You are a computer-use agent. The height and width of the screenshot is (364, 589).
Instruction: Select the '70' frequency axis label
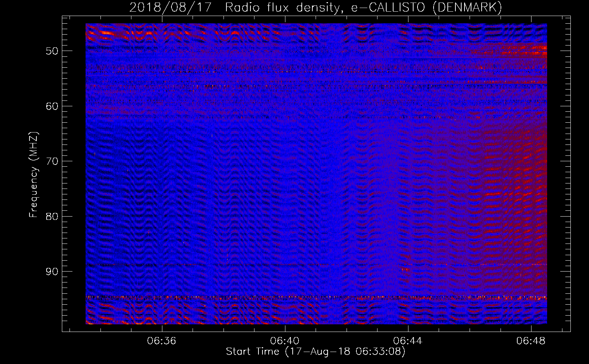pyautogui.click(x=52, y=161)
